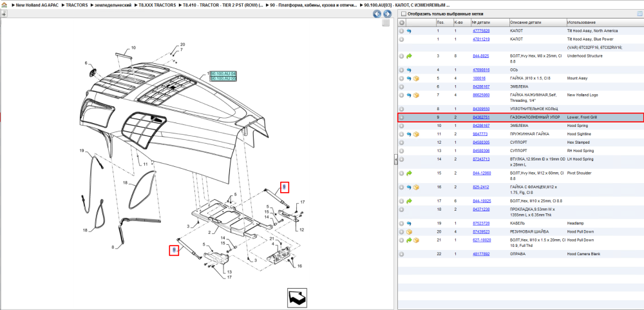Screen dimensions: 644x310
Task: Click the add icon in table header
Action: tap(402, 22)
